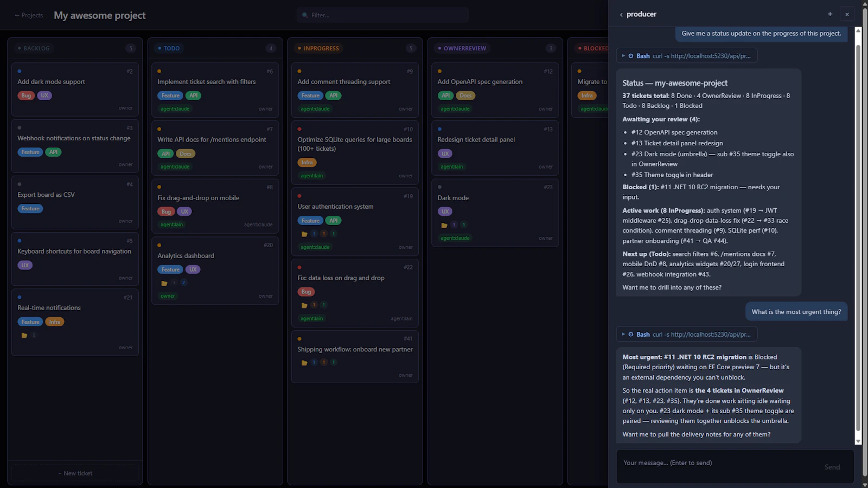Click the Feature tag on Export board as CSV
Screen dimensions: 868x488
(x=30, y=209)
